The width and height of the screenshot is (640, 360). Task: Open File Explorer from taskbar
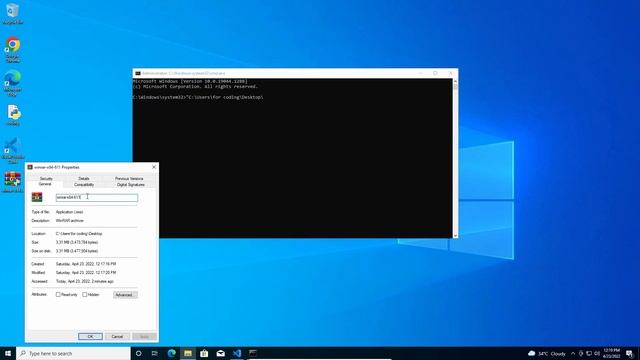188,353
